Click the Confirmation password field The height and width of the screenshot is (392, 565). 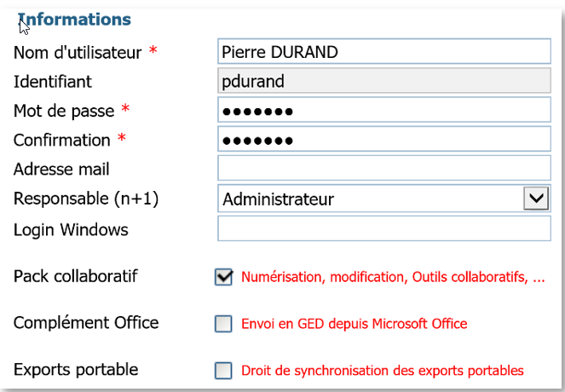(383, 140)
